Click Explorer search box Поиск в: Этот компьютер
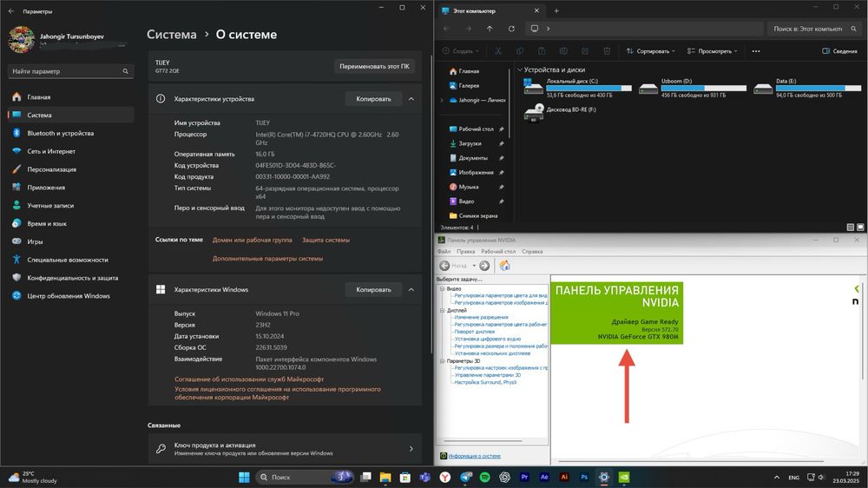The height and width of the screenshot is (488, 868). pyautogui.click(x=814, y=29)
